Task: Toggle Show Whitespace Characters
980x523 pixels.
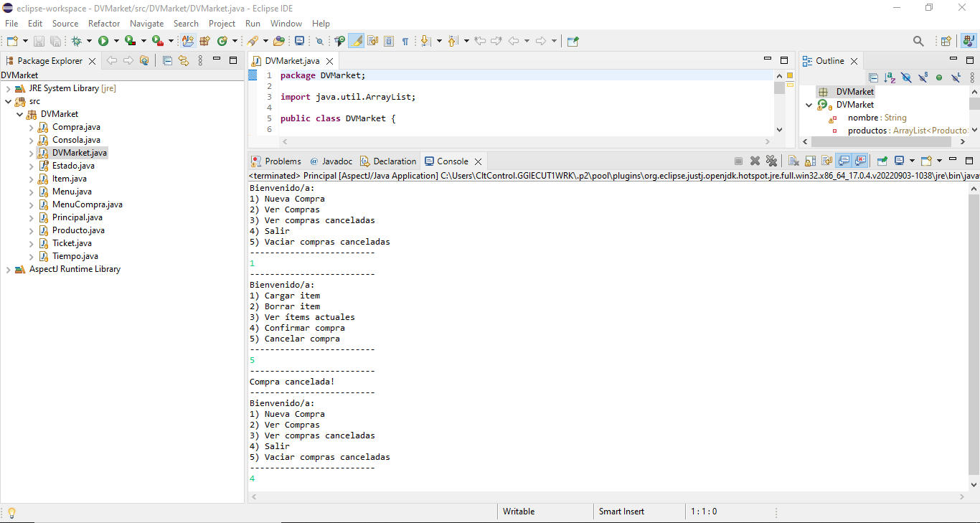Action: 405,41
